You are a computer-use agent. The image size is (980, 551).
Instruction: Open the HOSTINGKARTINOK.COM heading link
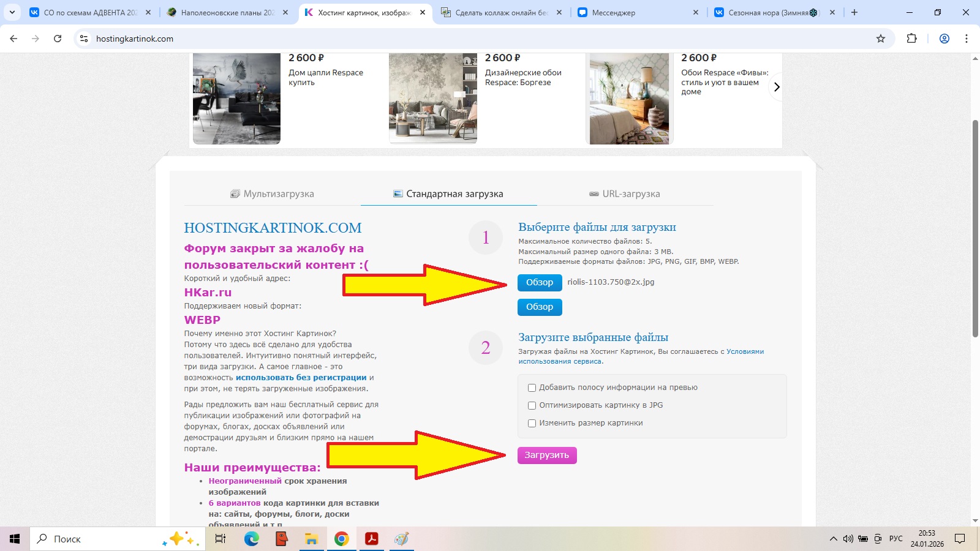[x=273, y=228]
